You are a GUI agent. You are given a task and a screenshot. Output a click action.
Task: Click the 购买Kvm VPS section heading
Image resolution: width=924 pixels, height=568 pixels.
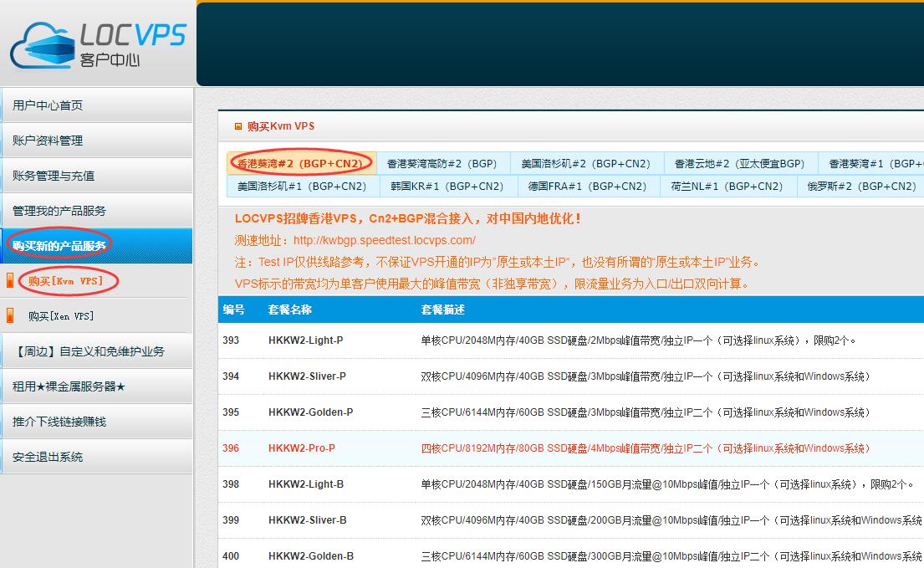pos(281,126)
